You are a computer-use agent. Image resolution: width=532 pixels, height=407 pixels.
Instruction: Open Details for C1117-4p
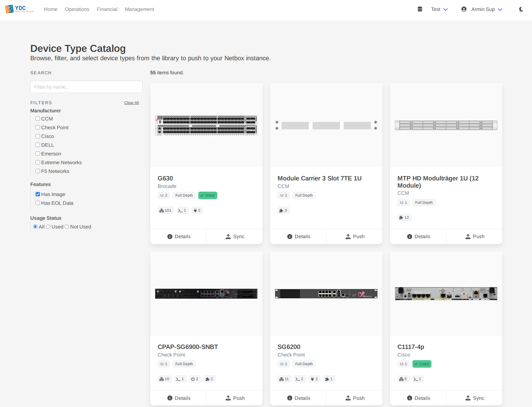(x=418, y=398)
